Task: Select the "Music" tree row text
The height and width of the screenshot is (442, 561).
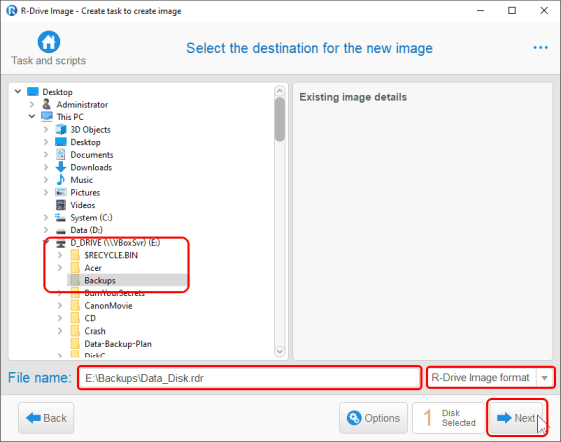Action: pos(82,180)
